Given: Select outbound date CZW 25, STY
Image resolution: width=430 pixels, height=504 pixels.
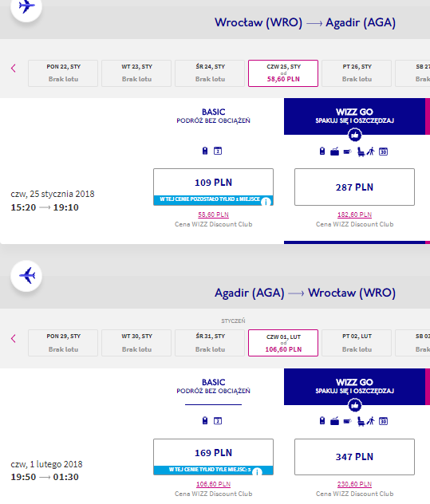Looking at the screenshot, I should click(283, 73).
